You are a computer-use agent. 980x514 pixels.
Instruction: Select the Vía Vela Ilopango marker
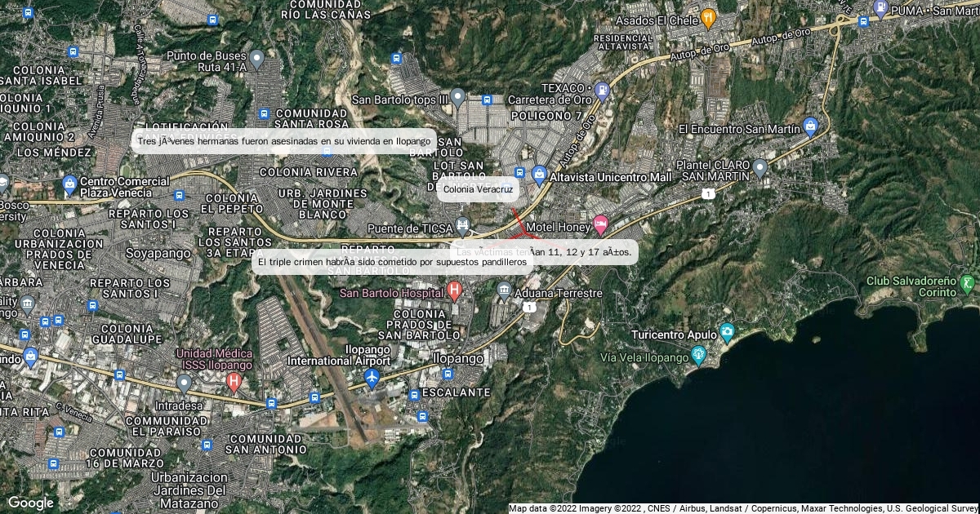698,355
